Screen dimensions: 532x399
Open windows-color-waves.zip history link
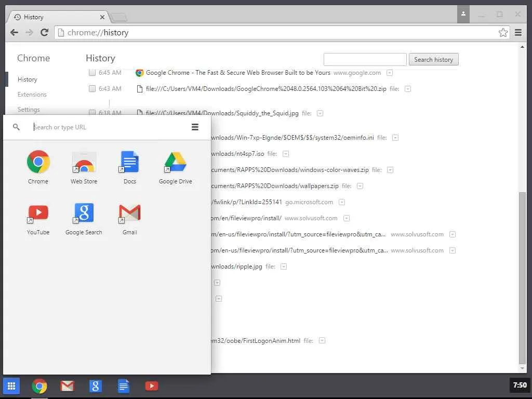pos(290,170)
